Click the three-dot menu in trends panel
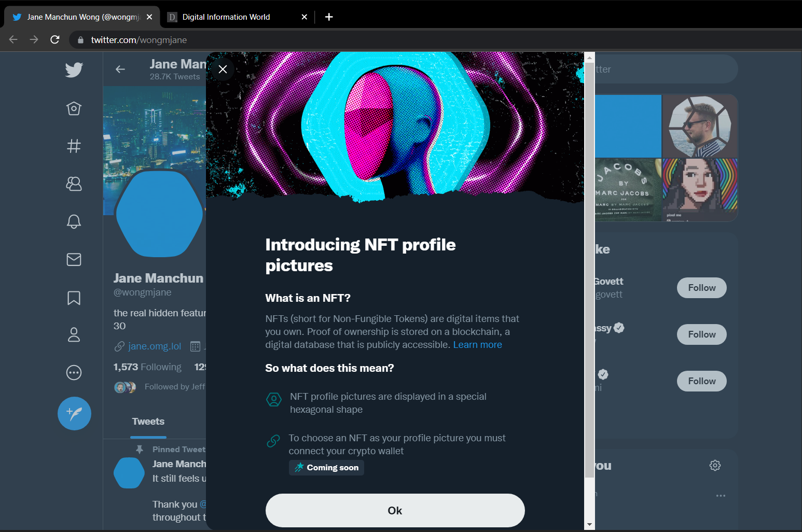The width and height of the screenshot is (802, 532). (x=721, y=496)
